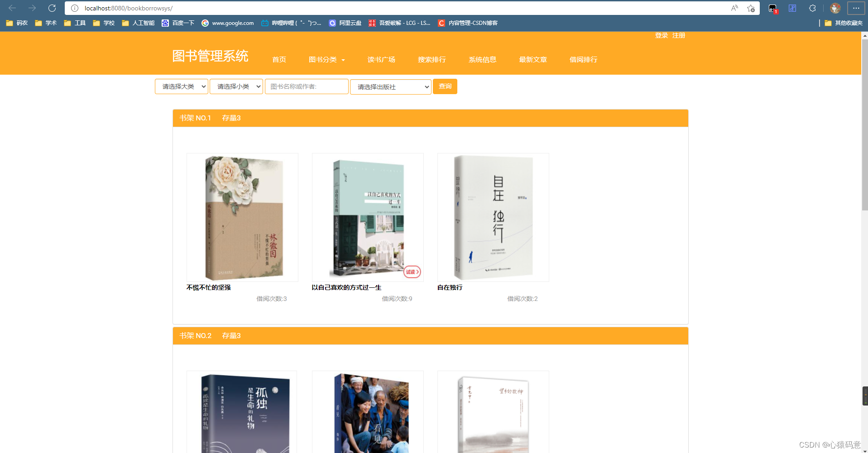Click the 不慌不忙的坚强 book cover
Image resolution: width=868 pixels, height=453 pixels.
click(242, 217)
